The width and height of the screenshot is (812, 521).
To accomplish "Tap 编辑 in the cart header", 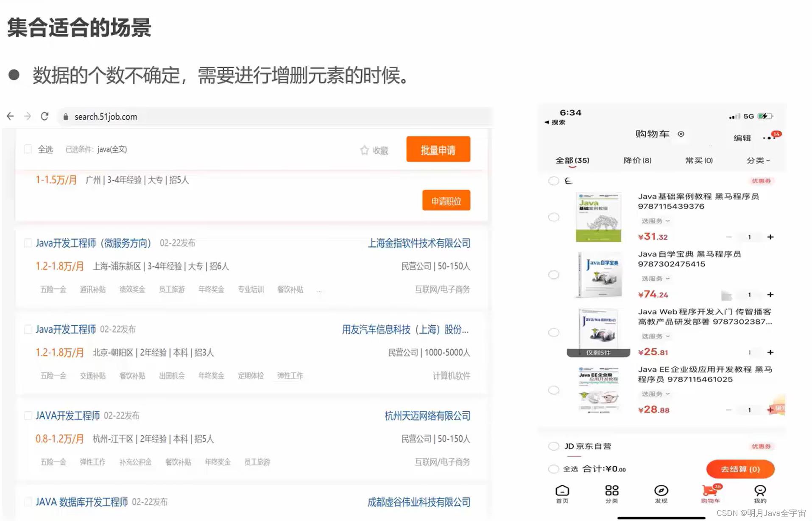I will (742, 138).
